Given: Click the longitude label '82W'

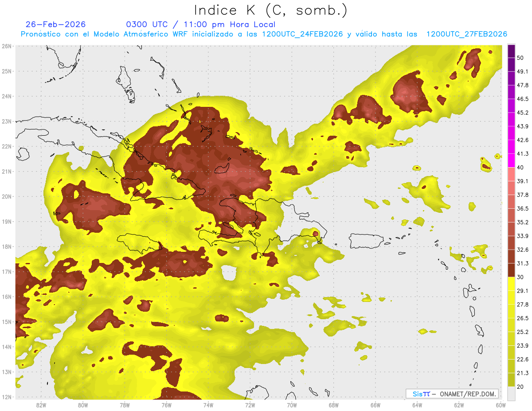Looking at the screenshot, I should [x=41, y=405].
